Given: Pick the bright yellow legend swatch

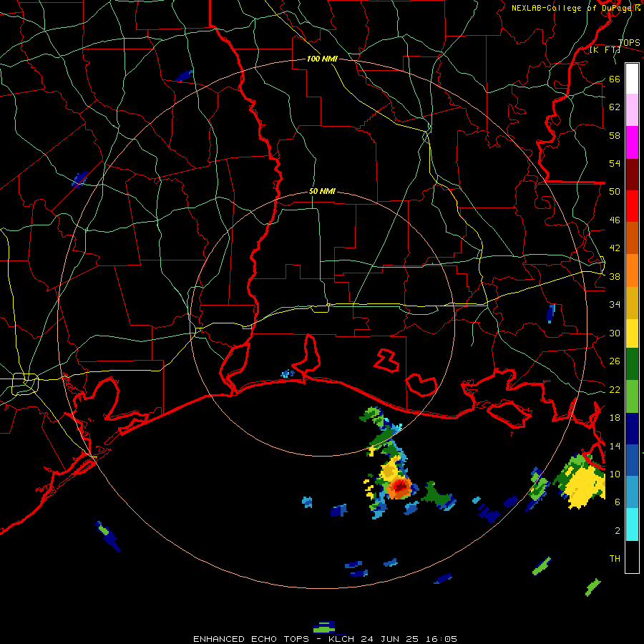Looking at the screenshot, I should click(x=632, y=333).
